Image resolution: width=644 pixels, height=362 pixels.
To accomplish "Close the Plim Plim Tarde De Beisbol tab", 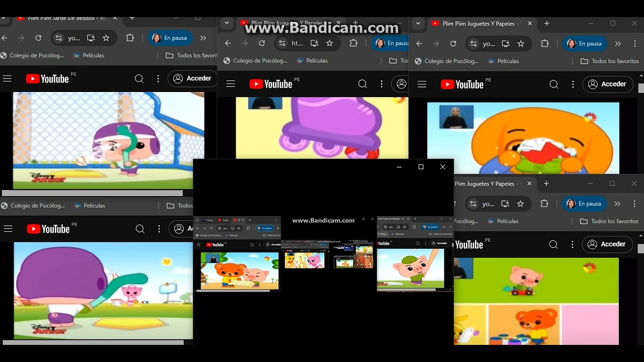I will click(x=115, y=18).
